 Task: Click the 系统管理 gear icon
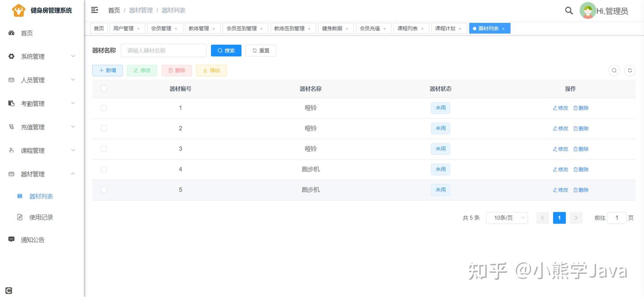12,56
